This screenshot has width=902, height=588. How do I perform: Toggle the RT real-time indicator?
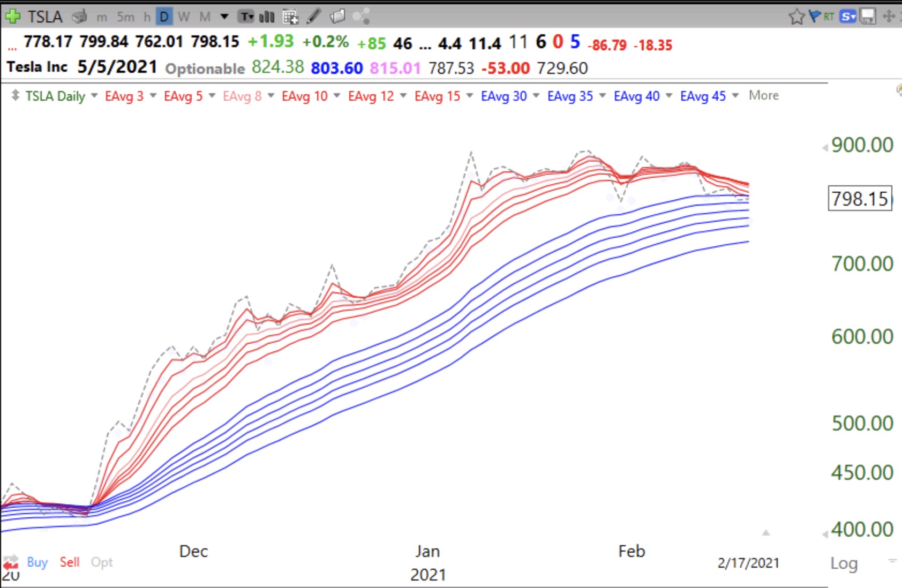pyautogui.click(x=829, y=17)
